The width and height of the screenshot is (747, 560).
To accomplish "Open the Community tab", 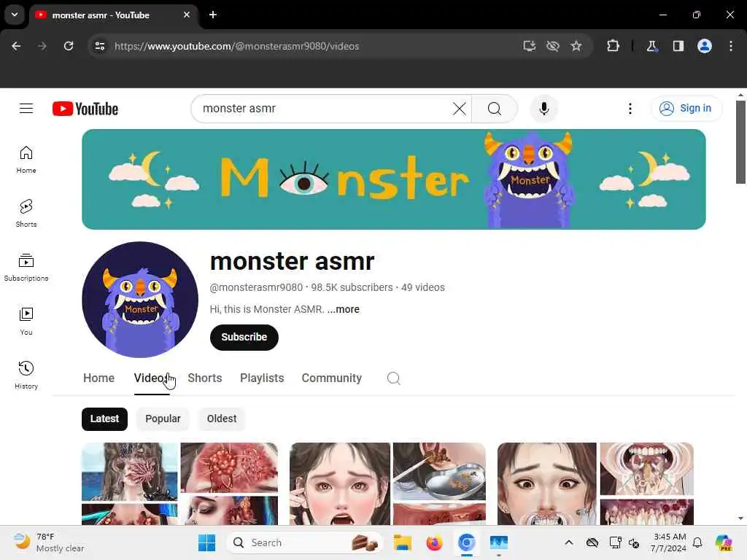I will tap(332, 378).
